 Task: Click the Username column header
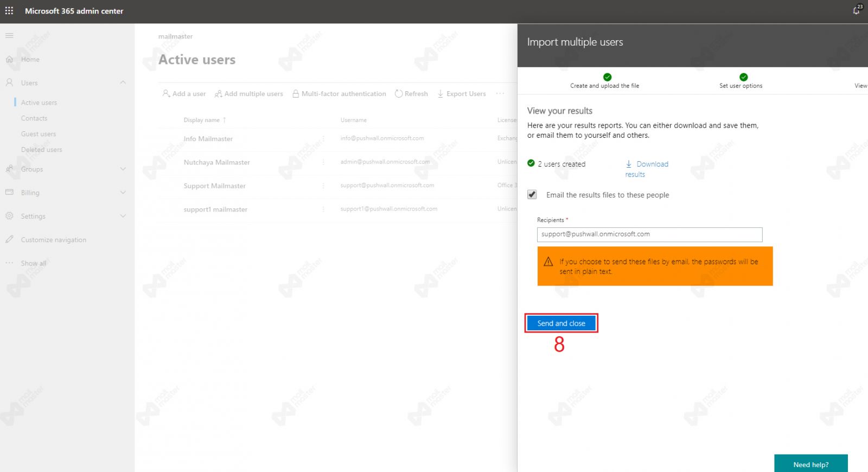354,120
